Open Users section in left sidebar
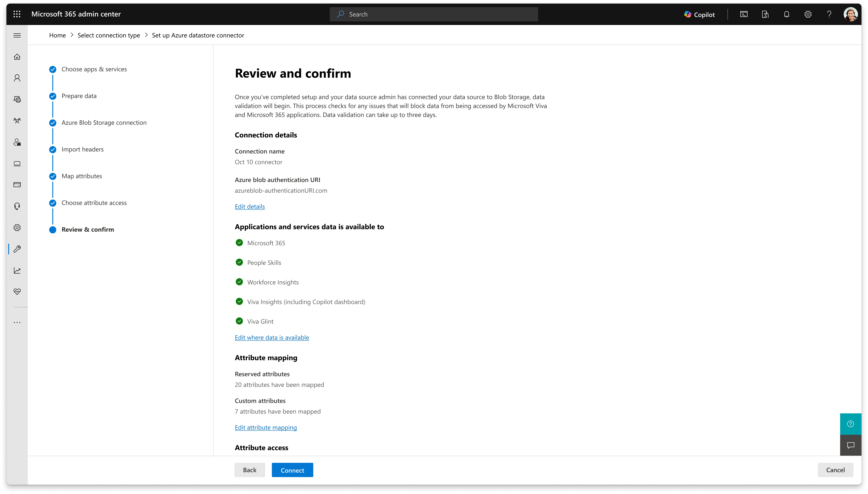The image size is (868, 494). coord(17,78)
